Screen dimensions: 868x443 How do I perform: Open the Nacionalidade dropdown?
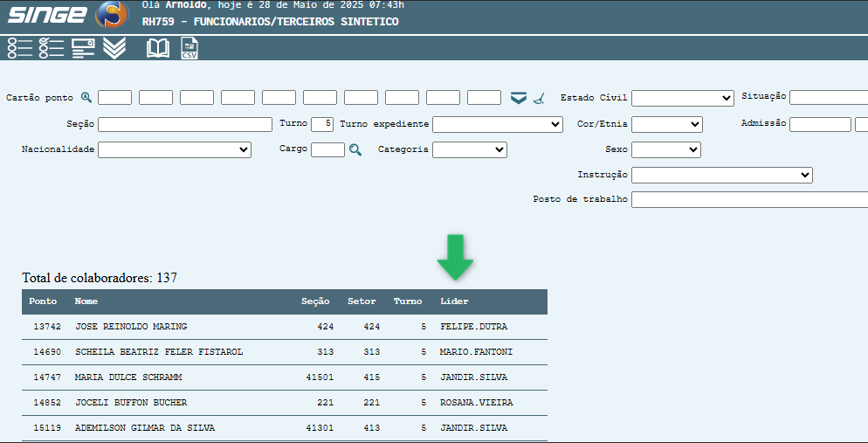click(x=175, y=150)
